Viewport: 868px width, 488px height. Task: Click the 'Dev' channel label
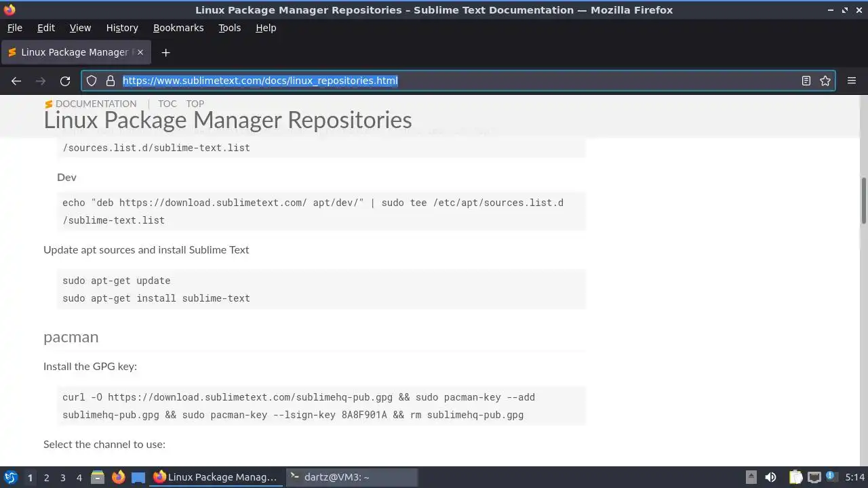pyautogui.click(x=66, y=177)
